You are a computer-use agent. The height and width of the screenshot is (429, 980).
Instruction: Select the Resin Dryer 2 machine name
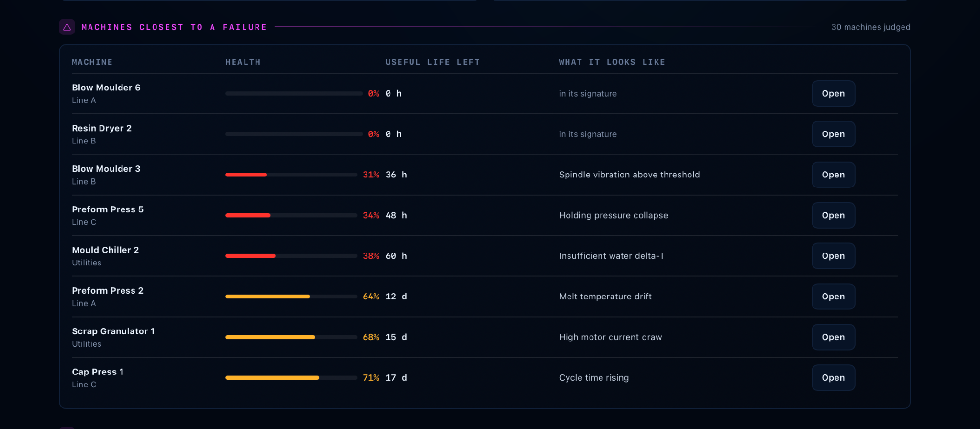coord(101,128)
